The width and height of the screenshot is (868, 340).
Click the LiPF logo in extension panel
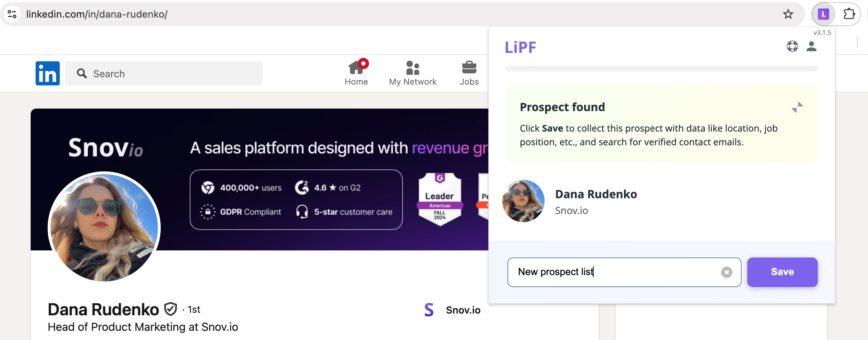click(520, 47)
